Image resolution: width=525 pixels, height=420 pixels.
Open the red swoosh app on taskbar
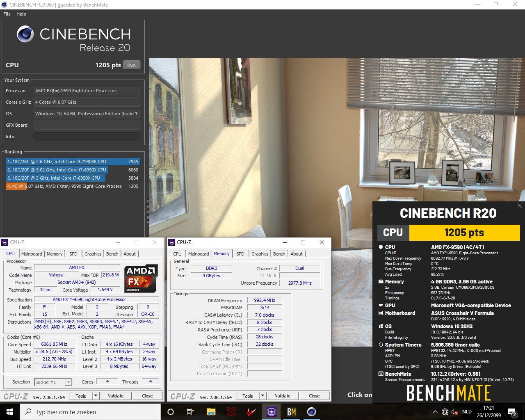[251, 412]
